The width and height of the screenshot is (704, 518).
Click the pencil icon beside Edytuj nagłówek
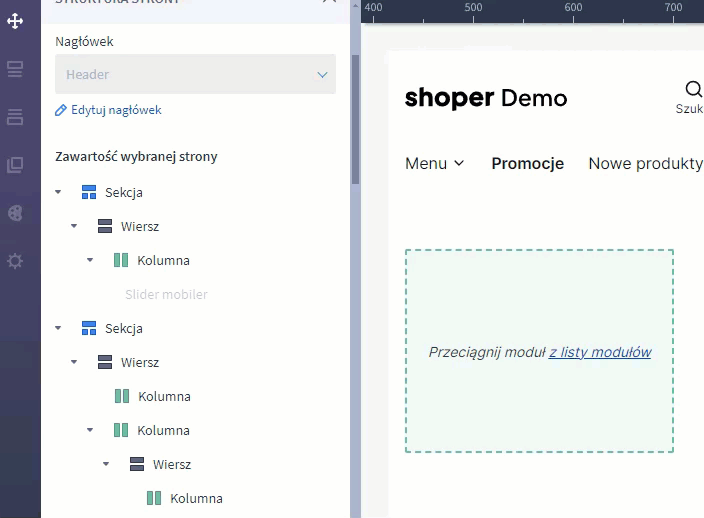(x=61, y=110)
